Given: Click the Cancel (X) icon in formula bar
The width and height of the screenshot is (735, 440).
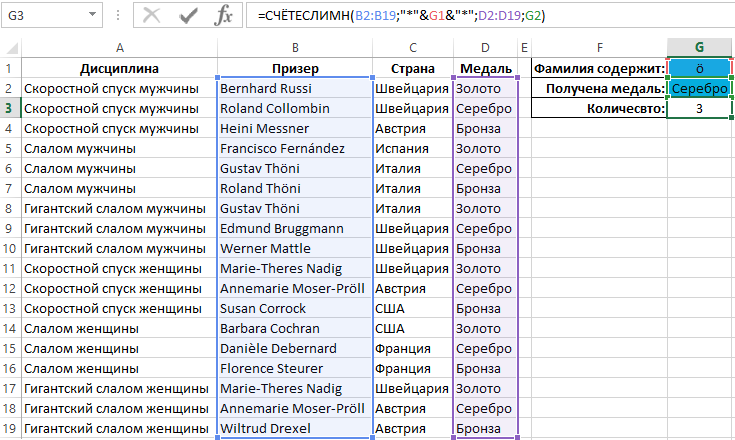Looking at the screenshot, I should (x=152, y=16).
